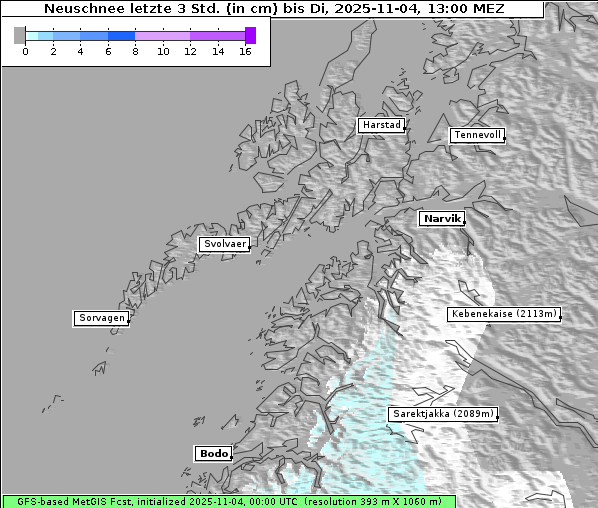Click the gray zero swatch in legend
This screenshot has height=508, width=598.
coord(19,35)
